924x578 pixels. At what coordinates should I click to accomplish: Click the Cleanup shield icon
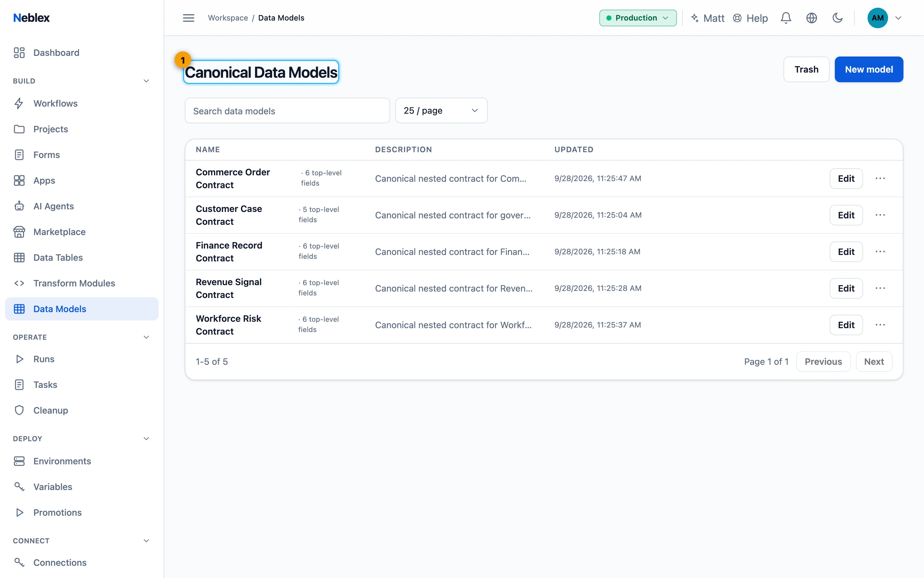click(x=19, y=410)
